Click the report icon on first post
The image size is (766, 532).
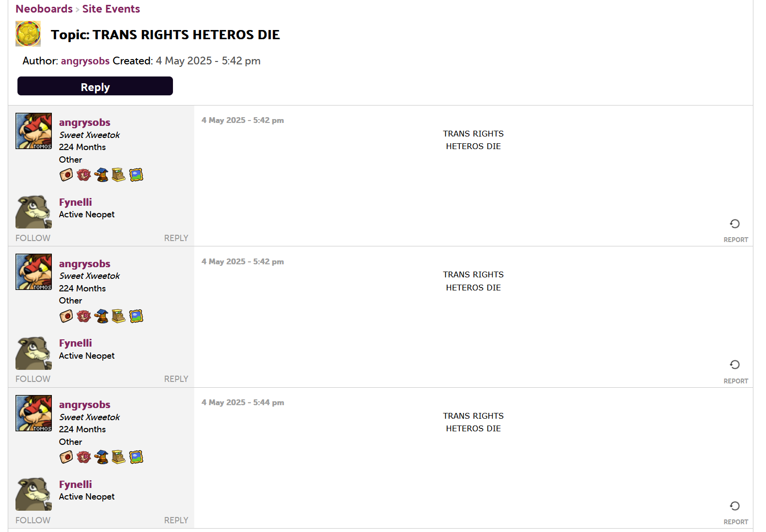pos(735,224)
